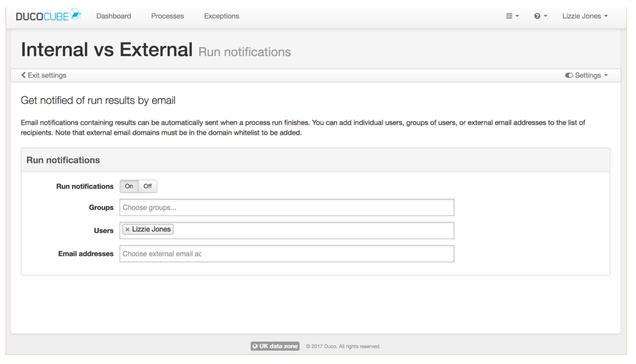Click the Settings half-circle toggle icon

[569, 75]
